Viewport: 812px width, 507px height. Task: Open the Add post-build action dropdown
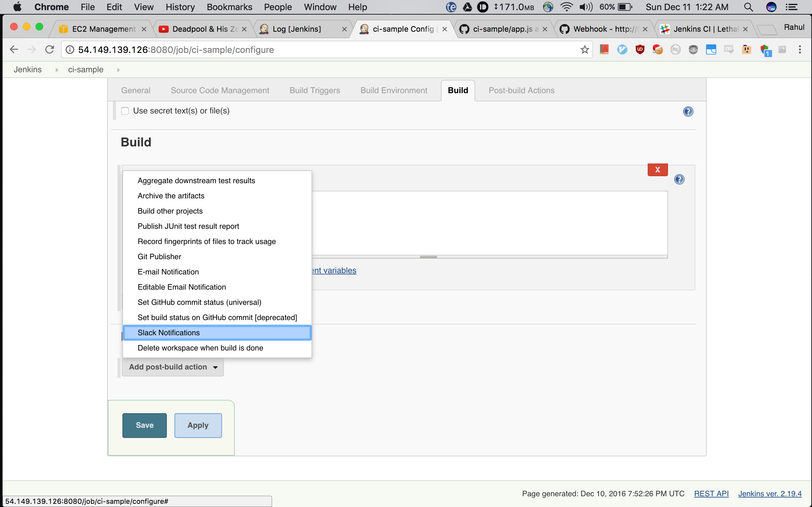click(x=173, y=367)
